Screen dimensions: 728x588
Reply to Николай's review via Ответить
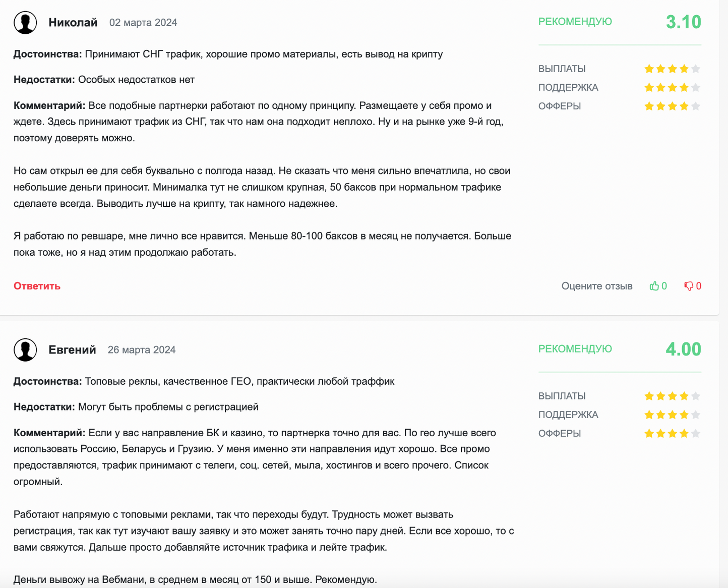pyautogui.click(x=37, y=286)
